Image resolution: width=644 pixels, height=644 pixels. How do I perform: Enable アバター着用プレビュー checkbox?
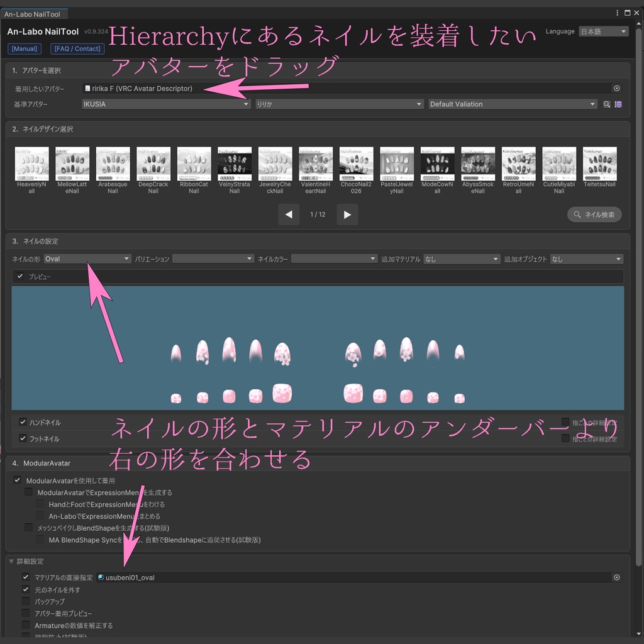25,613
